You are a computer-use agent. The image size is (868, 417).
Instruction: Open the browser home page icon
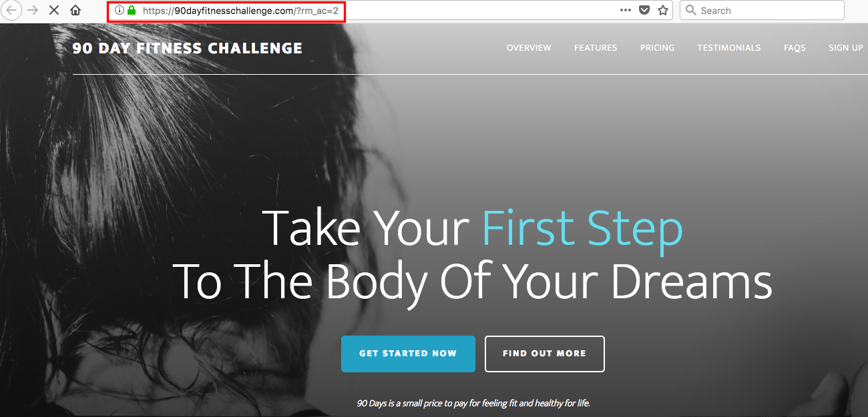75,11
